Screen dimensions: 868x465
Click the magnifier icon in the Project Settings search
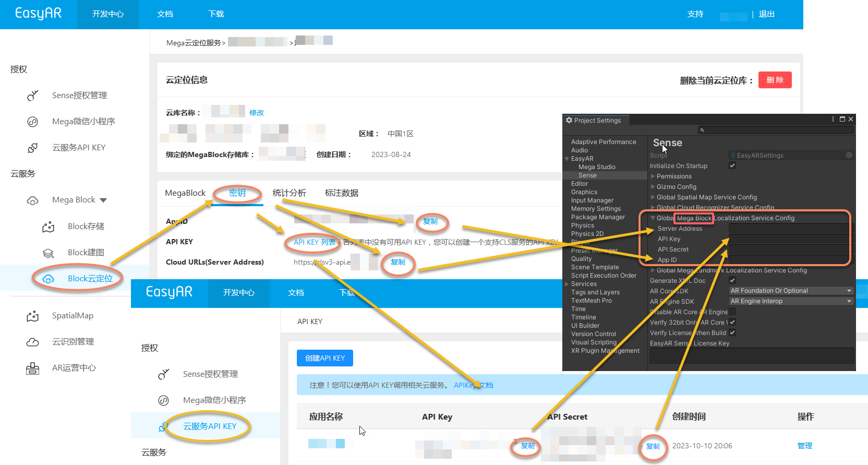click(702, 130)
